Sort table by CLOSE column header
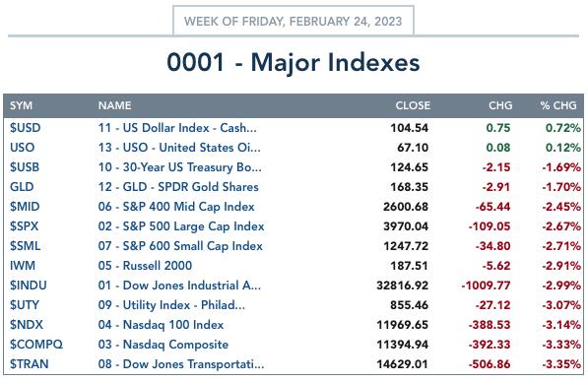588x382 pixels. pos(413,105)
